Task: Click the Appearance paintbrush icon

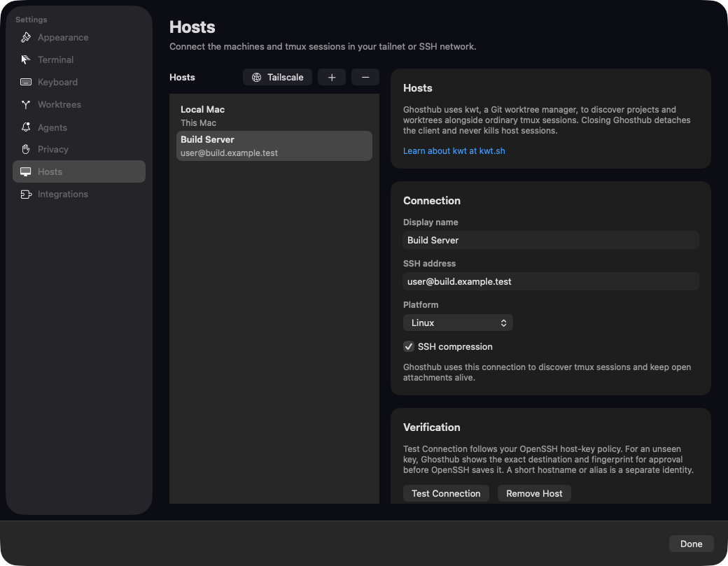Action: 26,38
